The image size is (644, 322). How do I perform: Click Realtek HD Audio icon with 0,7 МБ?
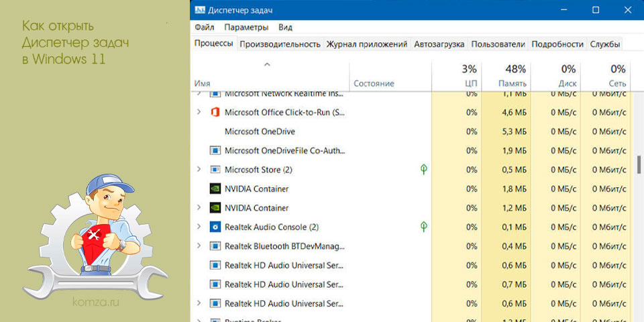215,284
